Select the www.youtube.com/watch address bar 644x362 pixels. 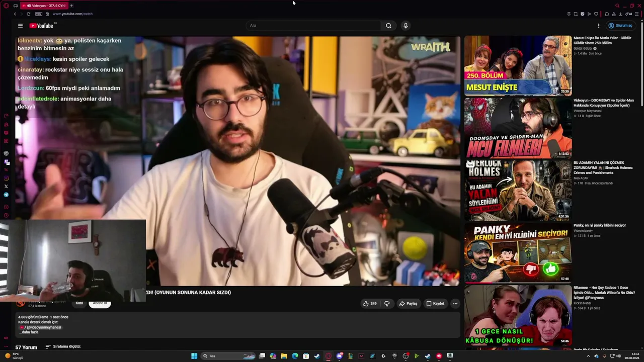tap(72, 14)
